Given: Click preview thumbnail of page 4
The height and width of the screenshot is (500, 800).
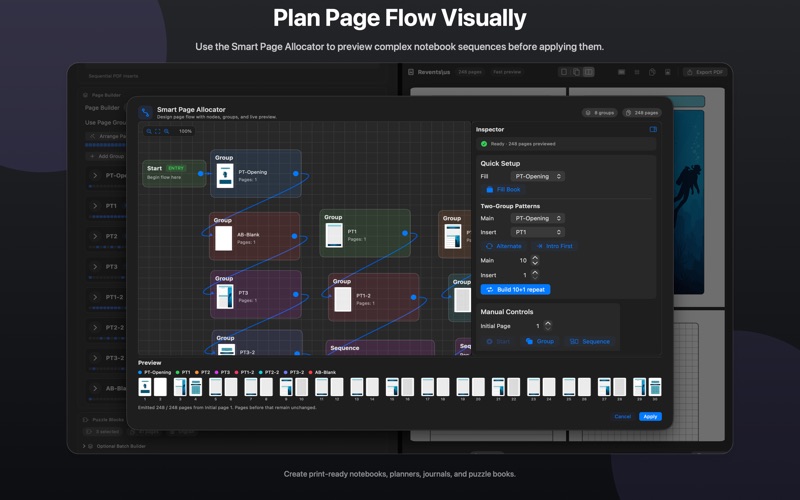Looking at the screenshot, I should tap(196, 387).
